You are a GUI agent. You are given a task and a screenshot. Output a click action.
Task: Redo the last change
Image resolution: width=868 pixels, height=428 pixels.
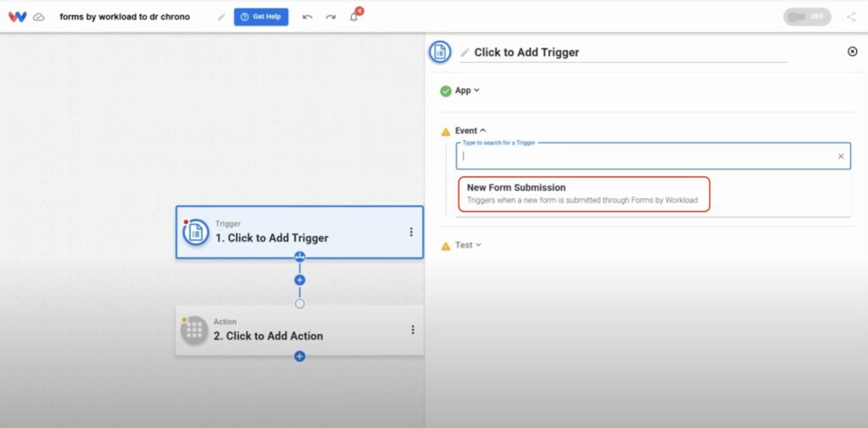tap(331, 17)
